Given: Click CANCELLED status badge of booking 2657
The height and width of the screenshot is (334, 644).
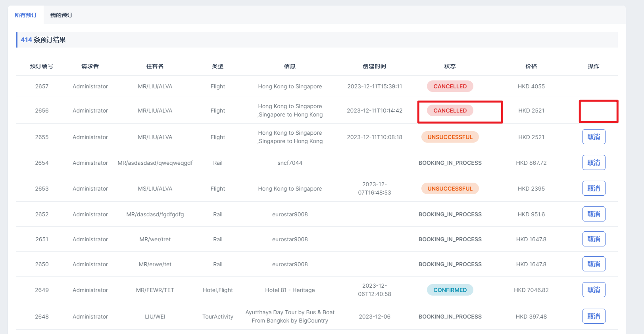Looking at the screenshot, I should tap(450, 86).
